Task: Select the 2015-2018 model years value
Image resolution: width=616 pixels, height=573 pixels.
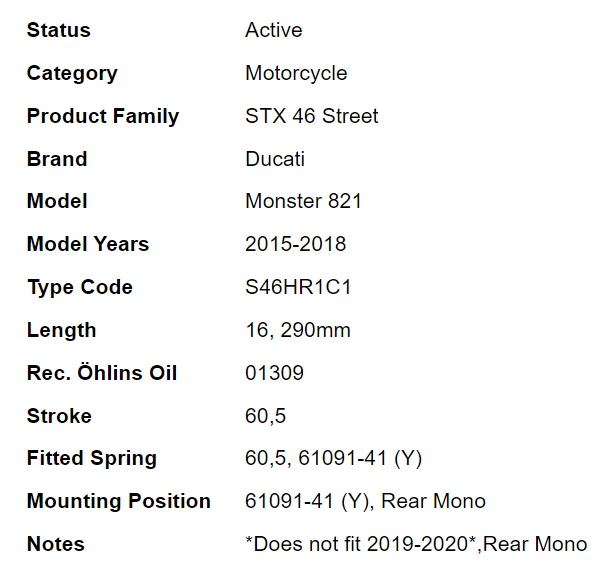Action: (x=295, y=244)
